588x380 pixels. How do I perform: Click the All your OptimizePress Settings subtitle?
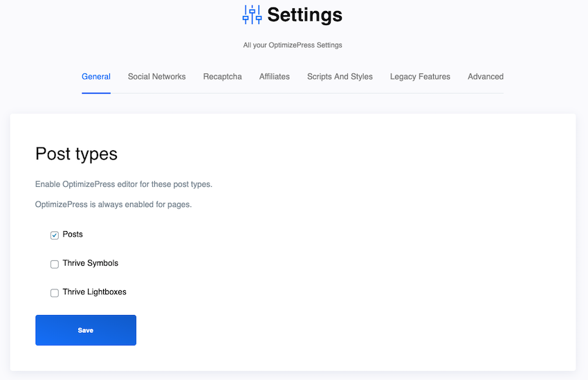[293, 45]
